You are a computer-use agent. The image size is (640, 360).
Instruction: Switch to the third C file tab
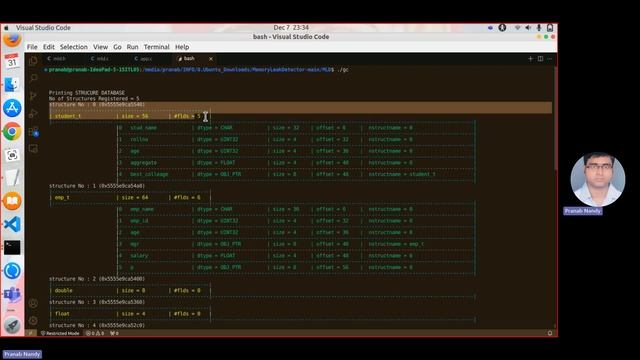(143, 59)
